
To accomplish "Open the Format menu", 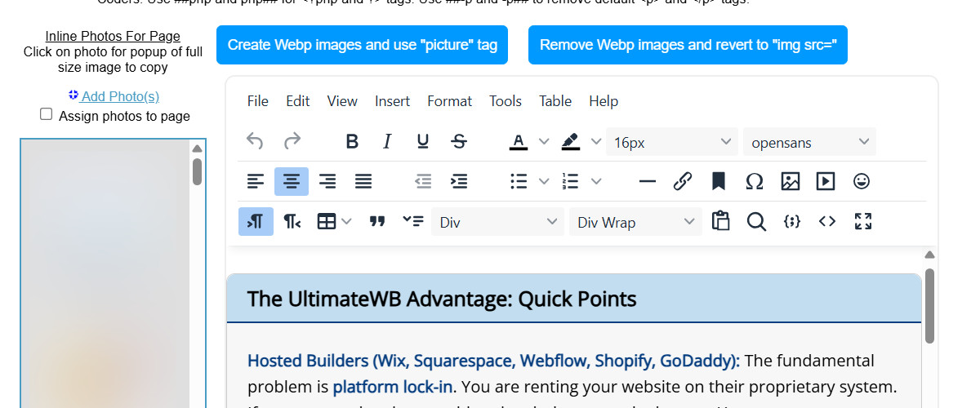I will [449, 101].
